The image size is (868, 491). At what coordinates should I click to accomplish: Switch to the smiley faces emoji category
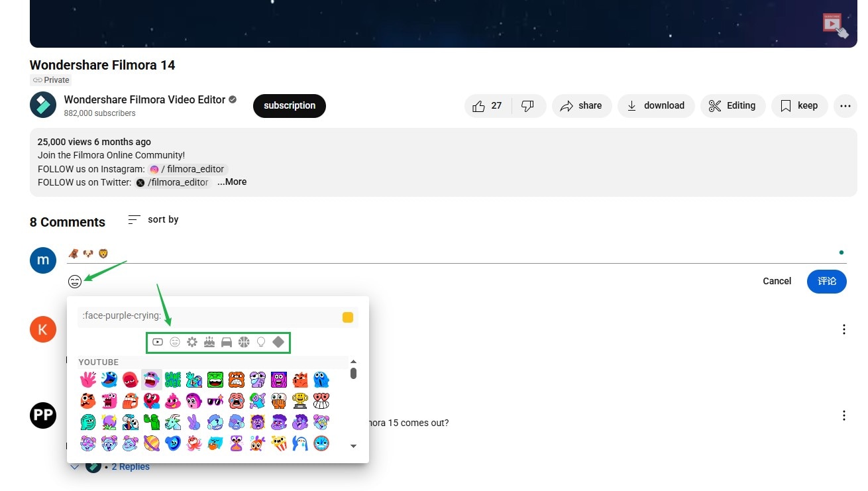(x=175, y=342)
